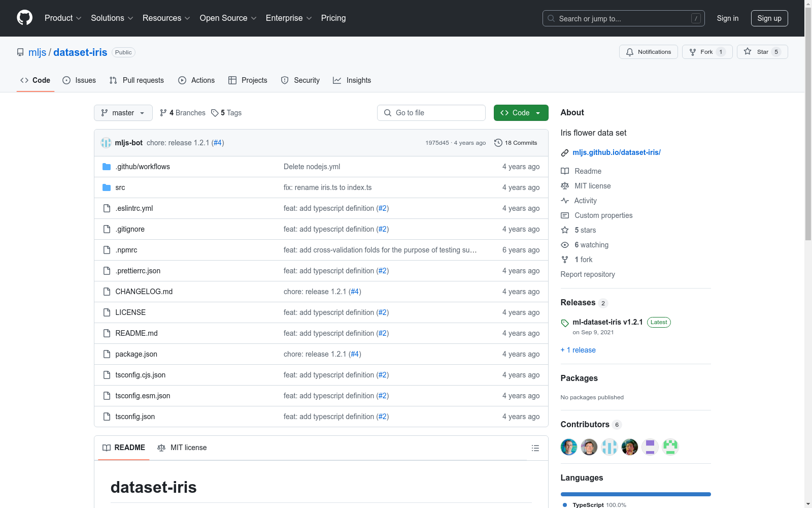This screenshot has height=508, width=812.
Task: Open fourth contributor avatar
Action: coord(630,447)
